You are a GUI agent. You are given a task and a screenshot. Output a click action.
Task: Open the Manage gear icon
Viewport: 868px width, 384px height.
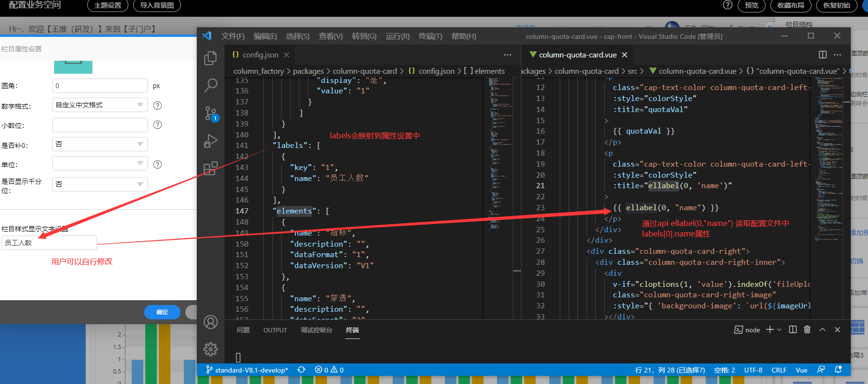pyautogui.click(x=210, y=349)
